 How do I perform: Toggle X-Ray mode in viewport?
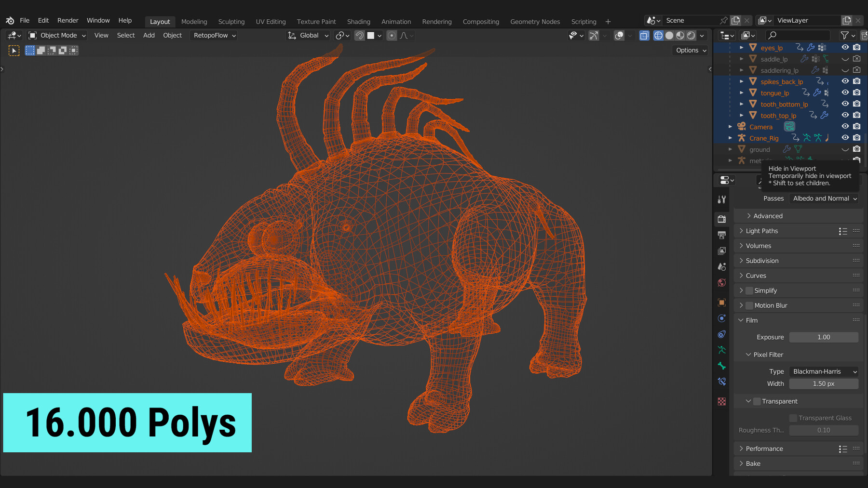(644, 35)
